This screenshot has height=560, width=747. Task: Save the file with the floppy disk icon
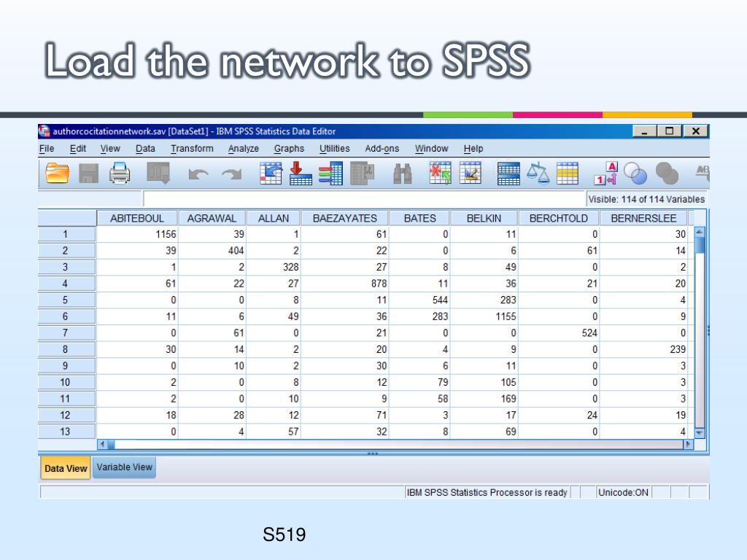[88, 174]
